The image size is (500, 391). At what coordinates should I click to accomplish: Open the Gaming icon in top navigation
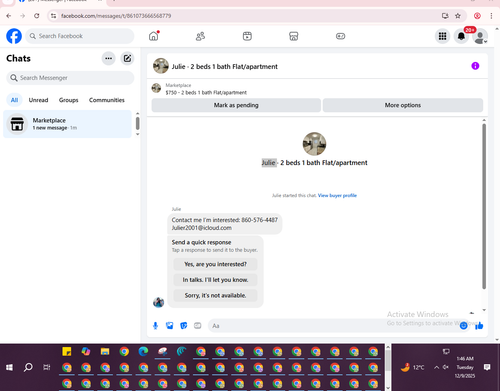click(x=340, y=36)
